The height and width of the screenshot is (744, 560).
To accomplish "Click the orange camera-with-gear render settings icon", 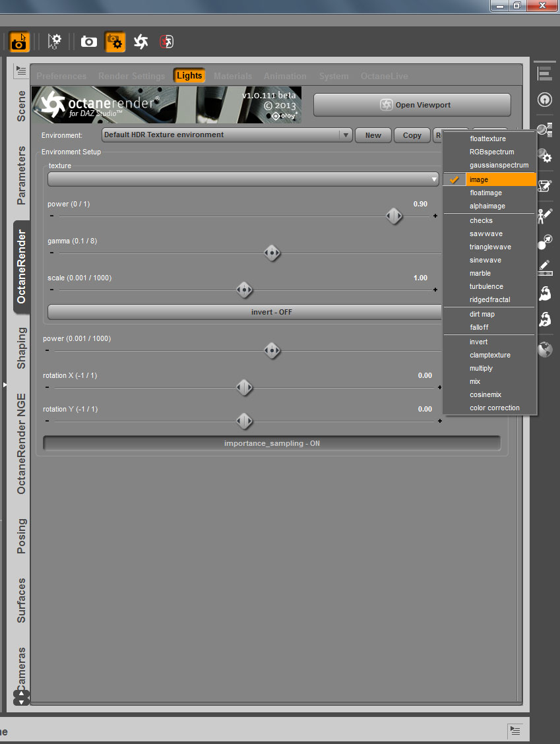I will click(x=115, y=42).
